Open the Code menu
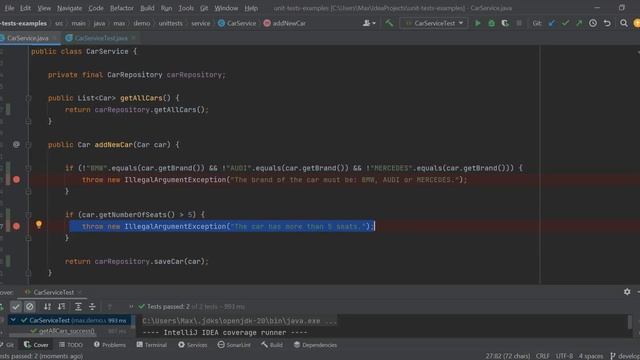The width and height of the screenshot is (640, 360). tap(96, 8)
